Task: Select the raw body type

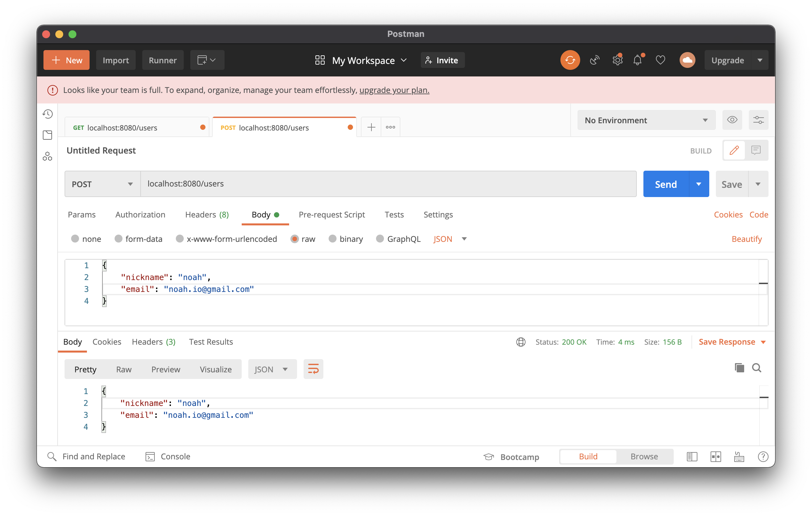Action: pos(294,239)
